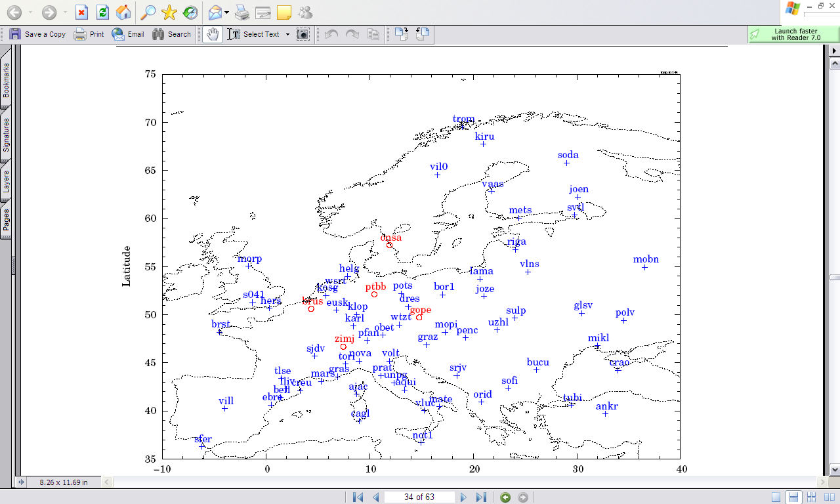Screen dimensions: 840x504
Task: Toggle continuous facing pages layout
Action: 811,497
